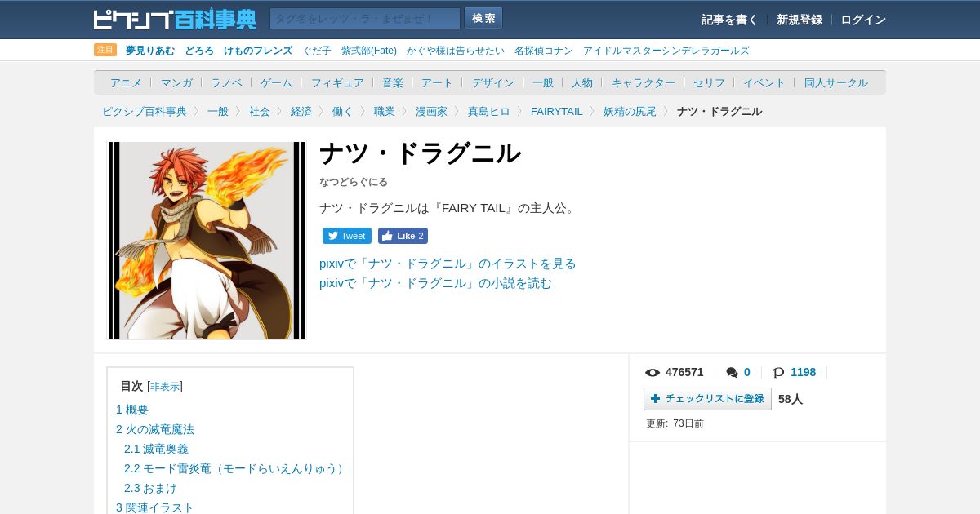
Task: Go to 漫画家 breadcrumb link
Action: click(x=431, y=111)
